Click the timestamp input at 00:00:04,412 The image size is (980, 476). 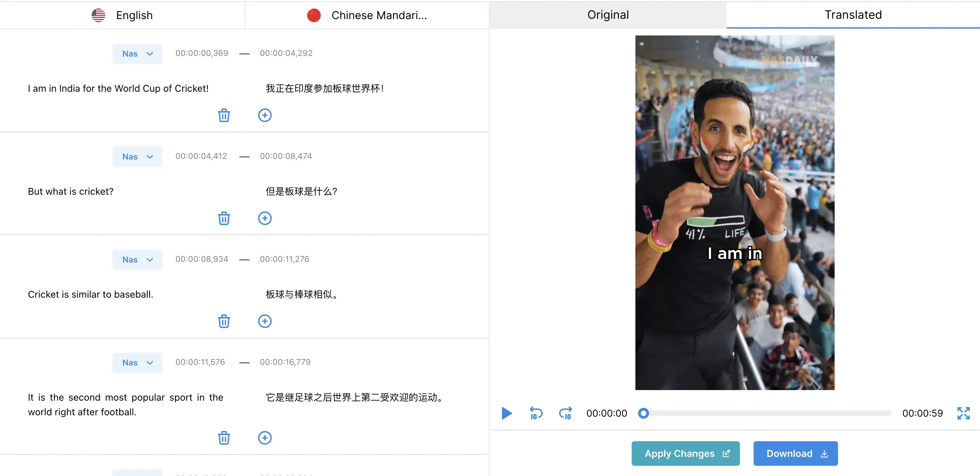[x=201, y=156]
